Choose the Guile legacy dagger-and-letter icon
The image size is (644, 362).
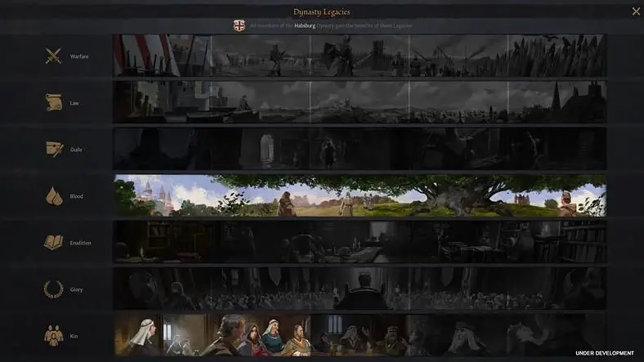click(x=54, y=149)
